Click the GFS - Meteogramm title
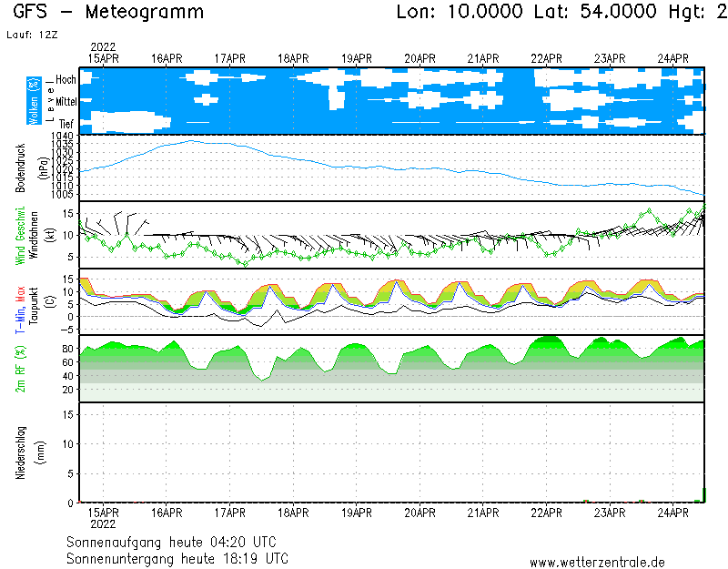Image resolution: width=728 pixels, height=569 pixels. pos(109,13)
